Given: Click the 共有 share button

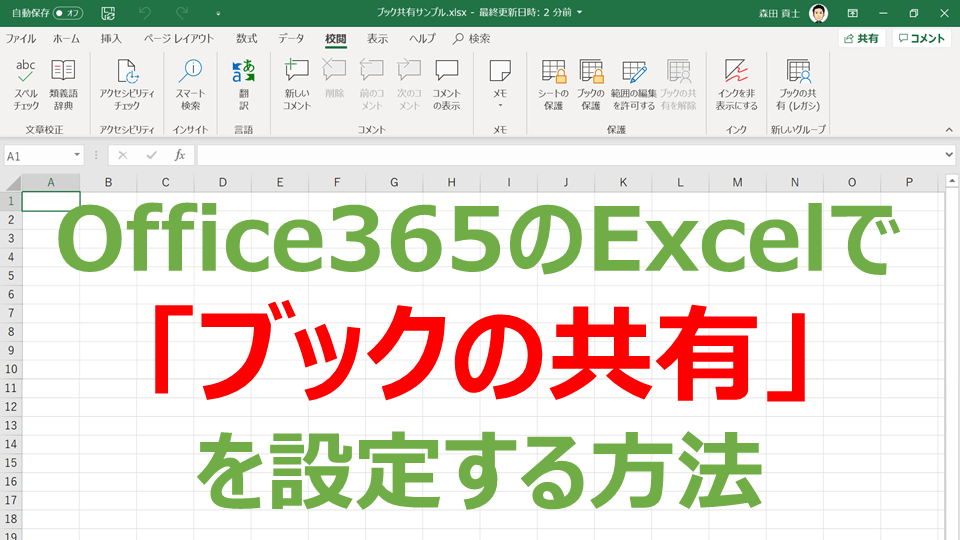Looking at the screenshot, I should point(861,39).
